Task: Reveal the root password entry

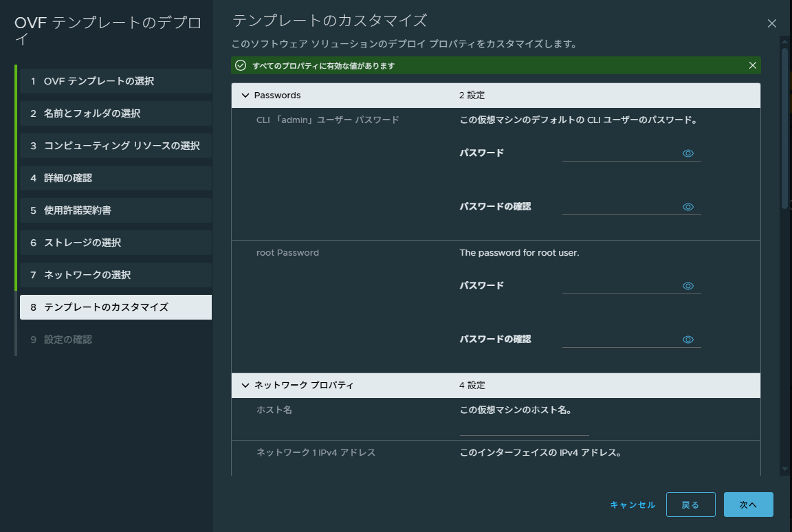Action: tap(687, 285)
